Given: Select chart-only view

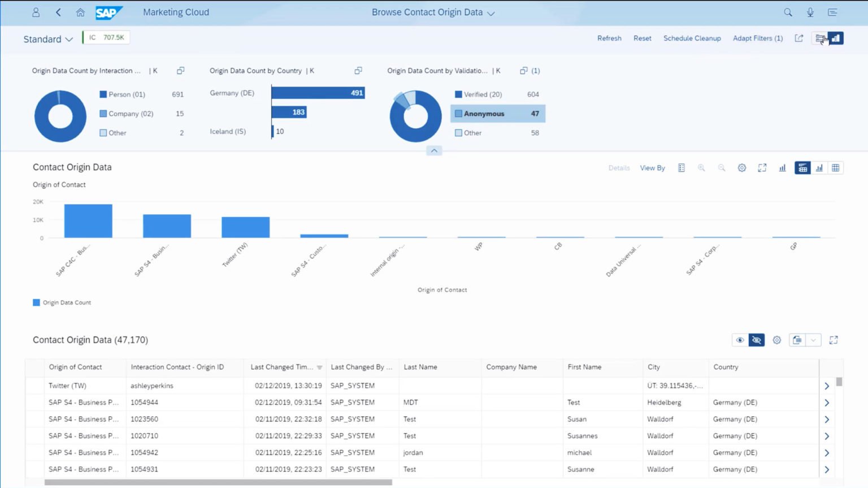Looking at the screenshot, I should (819, 168).
